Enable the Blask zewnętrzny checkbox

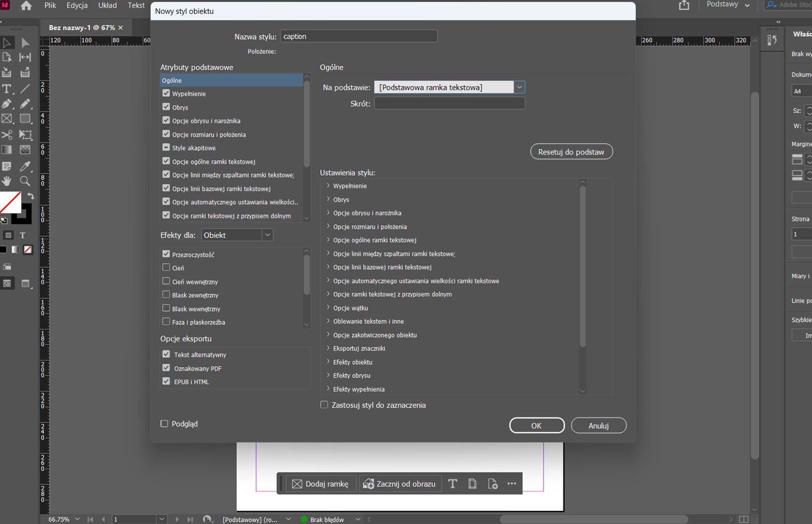[166, 294]
